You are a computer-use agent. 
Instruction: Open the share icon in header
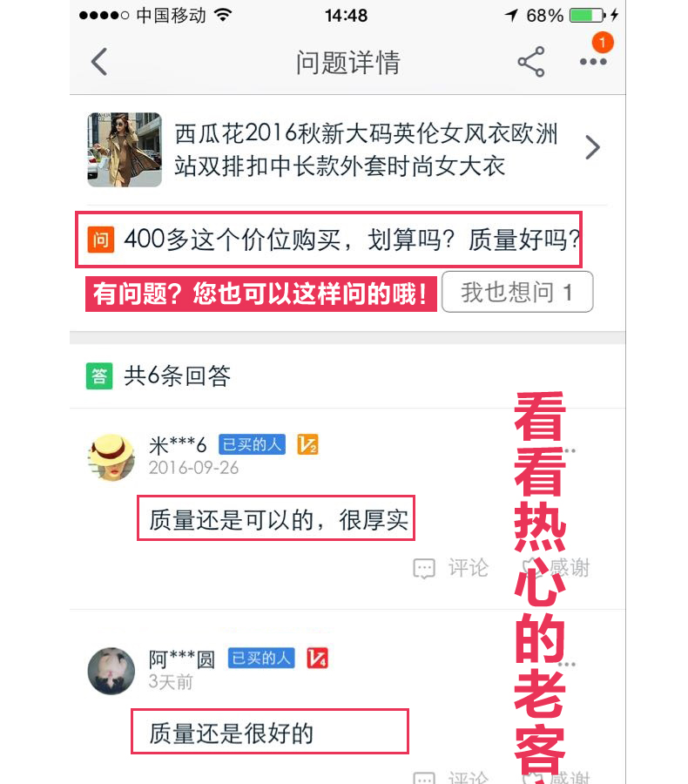(531, 62)
